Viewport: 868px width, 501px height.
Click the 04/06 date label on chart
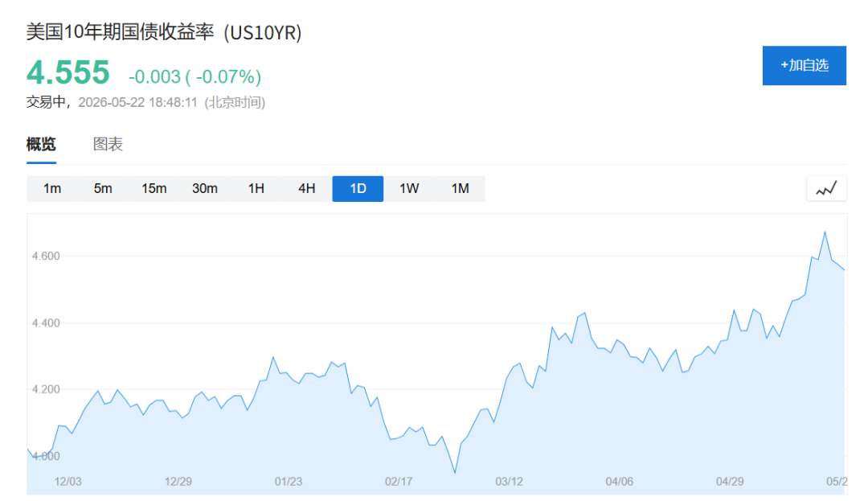pos(620,482)
